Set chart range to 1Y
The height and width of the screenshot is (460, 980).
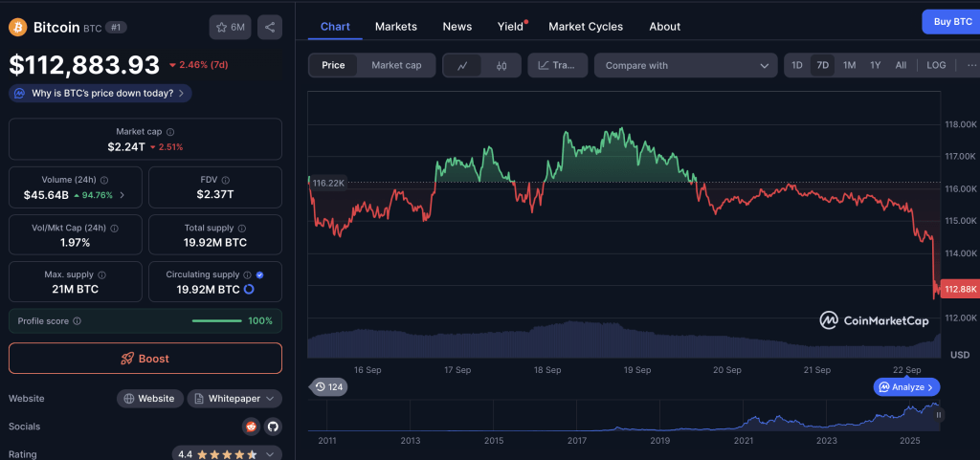coord(875,65)
